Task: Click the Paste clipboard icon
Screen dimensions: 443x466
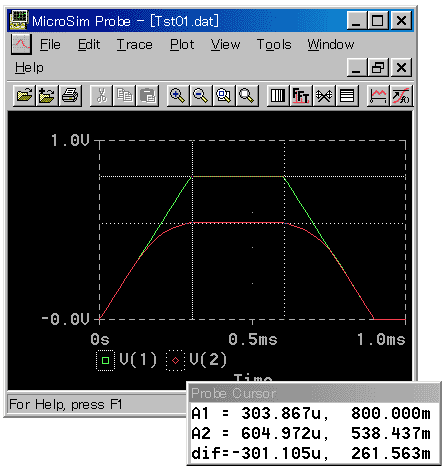Action: coord(147,96)
